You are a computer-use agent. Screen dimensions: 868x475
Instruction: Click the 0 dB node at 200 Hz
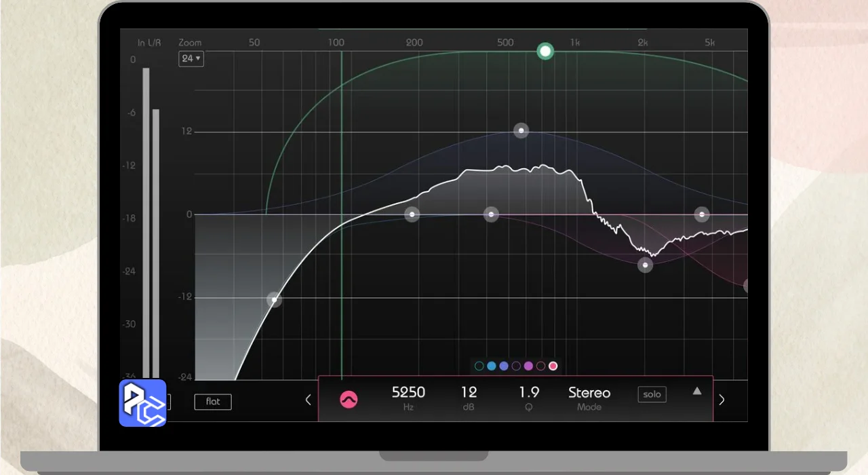pos(412,214)
